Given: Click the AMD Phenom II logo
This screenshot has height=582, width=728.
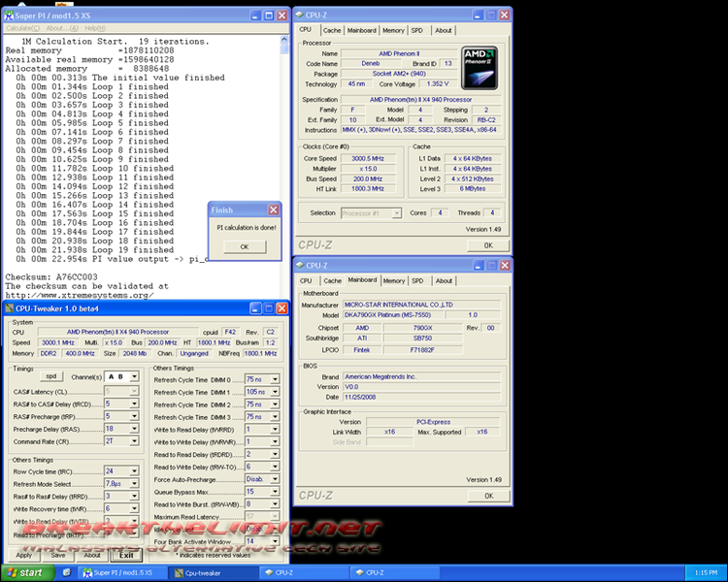Looking at the screenshot, I should click(x=480, y=68).
